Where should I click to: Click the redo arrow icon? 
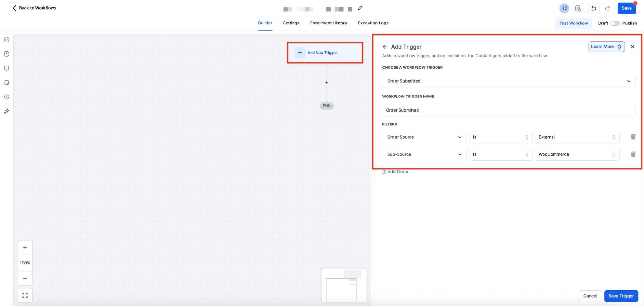[607, 8]
